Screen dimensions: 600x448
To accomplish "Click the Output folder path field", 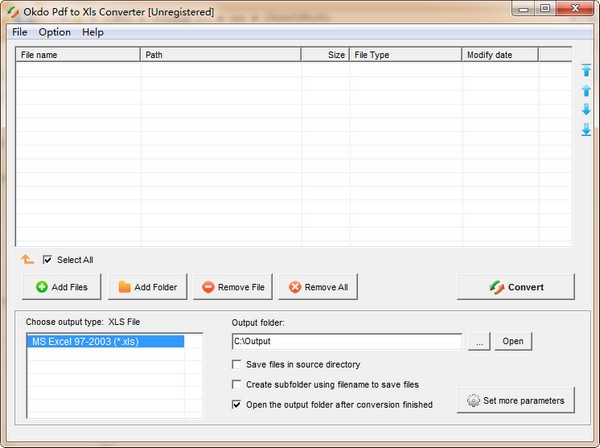I will tap(346, 342).
